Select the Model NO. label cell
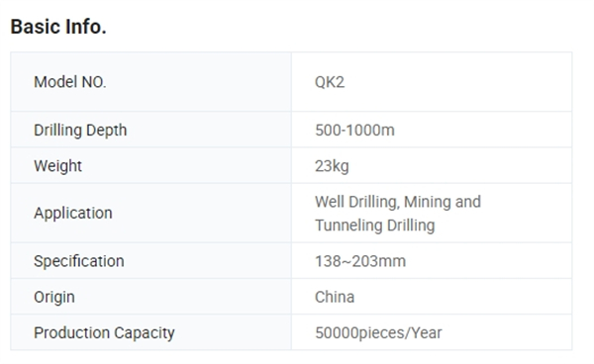Viewport: 594px width, 364px height. coord(151,82)
